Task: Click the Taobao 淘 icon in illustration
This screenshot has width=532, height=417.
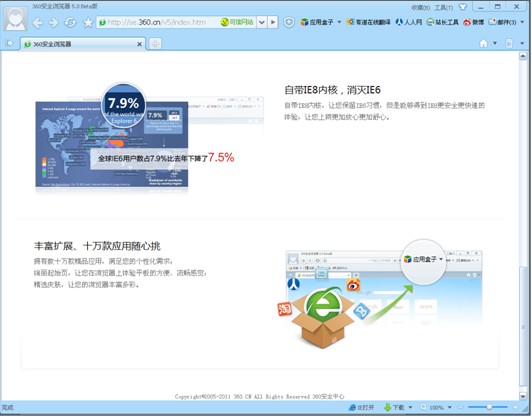Action: coord(284,309)
